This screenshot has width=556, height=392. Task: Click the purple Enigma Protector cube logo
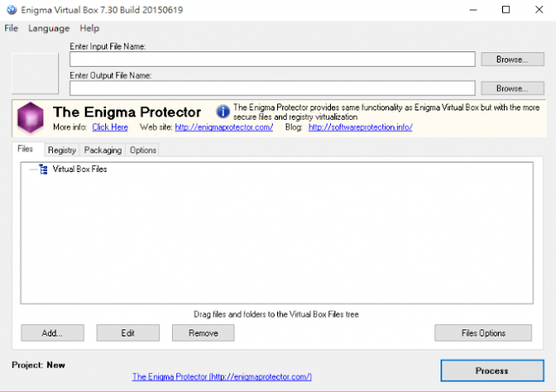point(30,117)
